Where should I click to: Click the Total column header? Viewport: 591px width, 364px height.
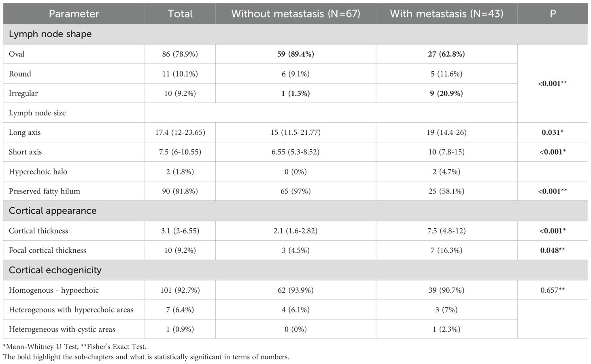(x=180, y=14)
